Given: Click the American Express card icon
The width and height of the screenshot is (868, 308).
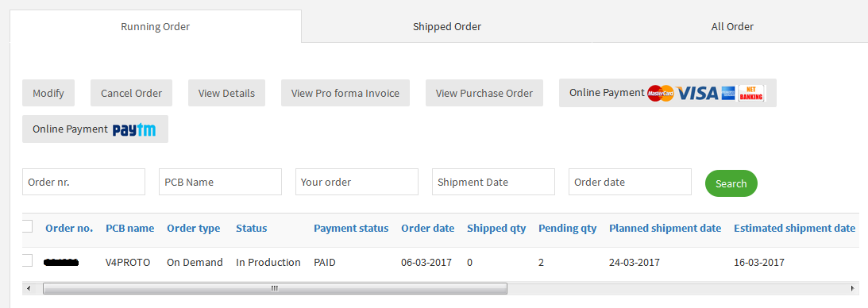Looking at the screenshot, I should (x=728, y=94).
